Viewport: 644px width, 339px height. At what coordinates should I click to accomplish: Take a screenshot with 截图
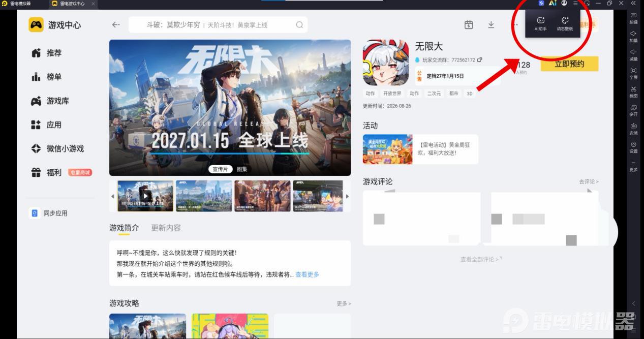(x=633, y=92)
